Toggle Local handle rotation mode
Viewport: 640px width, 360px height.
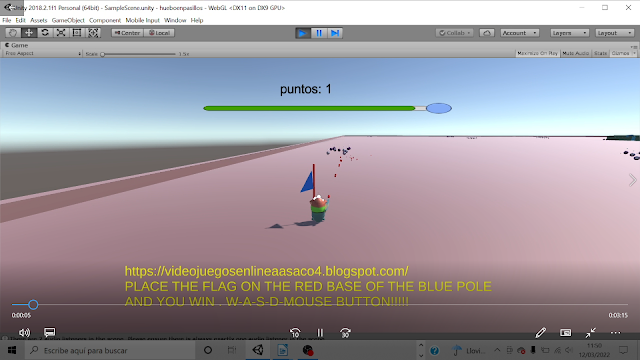(159, 33)
